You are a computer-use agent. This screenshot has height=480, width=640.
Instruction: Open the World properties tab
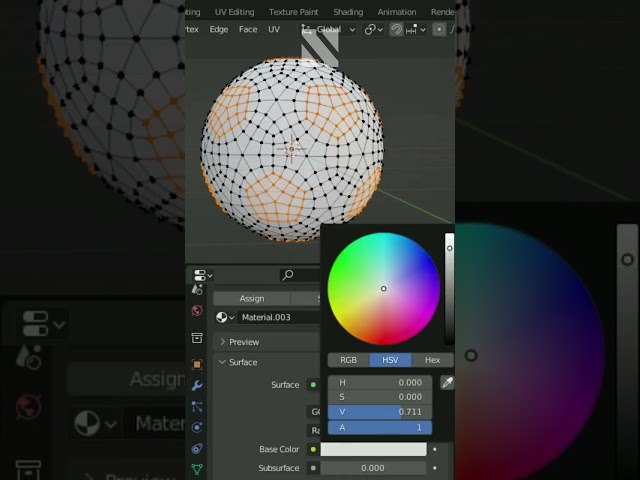[197, 311]
